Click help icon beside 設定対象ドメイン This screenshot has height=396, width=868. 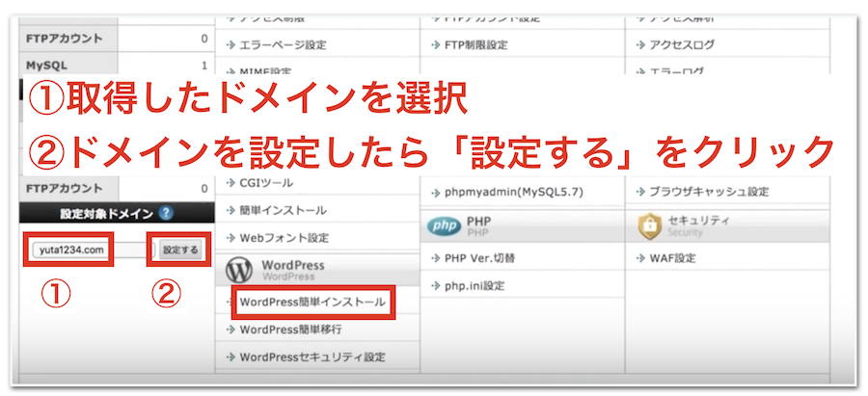167,214
